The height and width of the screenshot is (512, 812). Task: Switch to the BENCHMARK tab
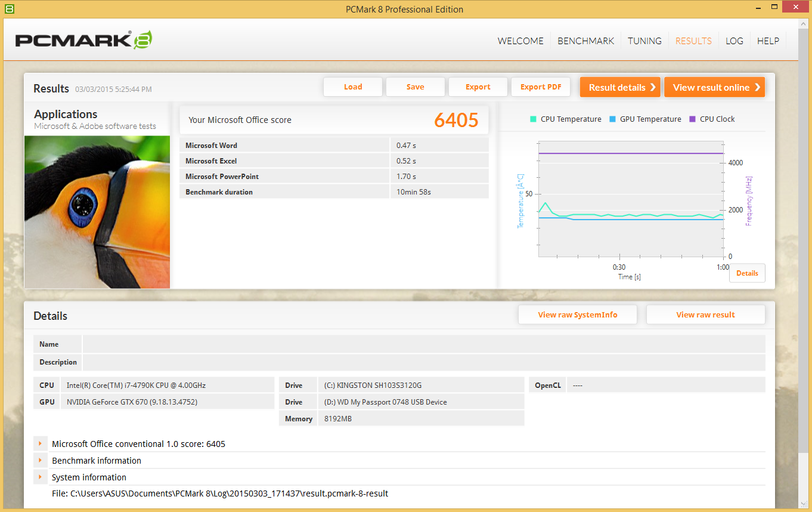585,41
